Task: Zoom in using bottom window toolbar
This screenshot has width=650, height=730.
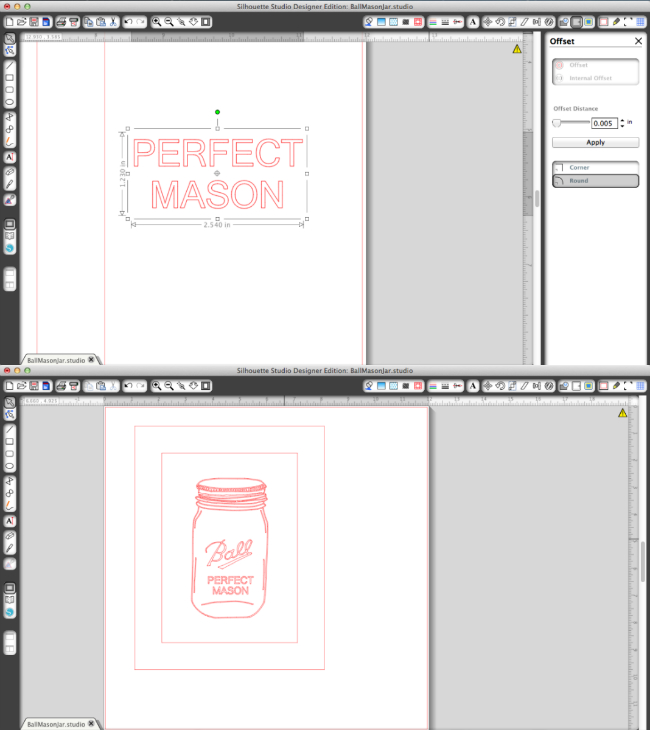Action: click(157, 386)
